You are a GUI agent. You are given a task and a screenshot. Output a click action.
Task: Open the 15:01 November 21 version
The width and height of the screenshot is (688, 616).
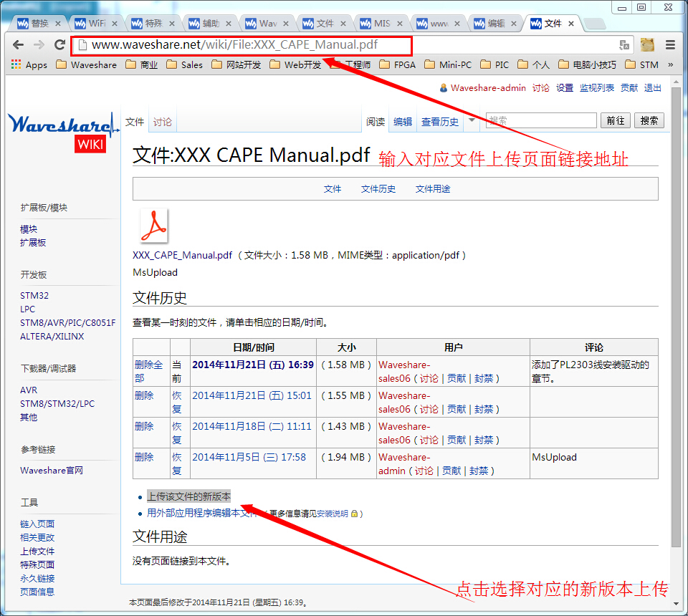pos(252,395)
